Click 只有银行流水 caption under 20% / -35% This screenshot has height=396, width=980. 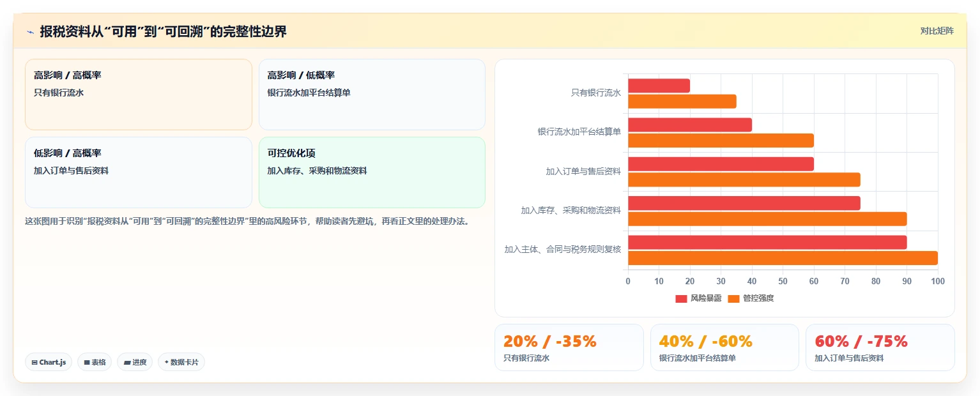(526, 358)
